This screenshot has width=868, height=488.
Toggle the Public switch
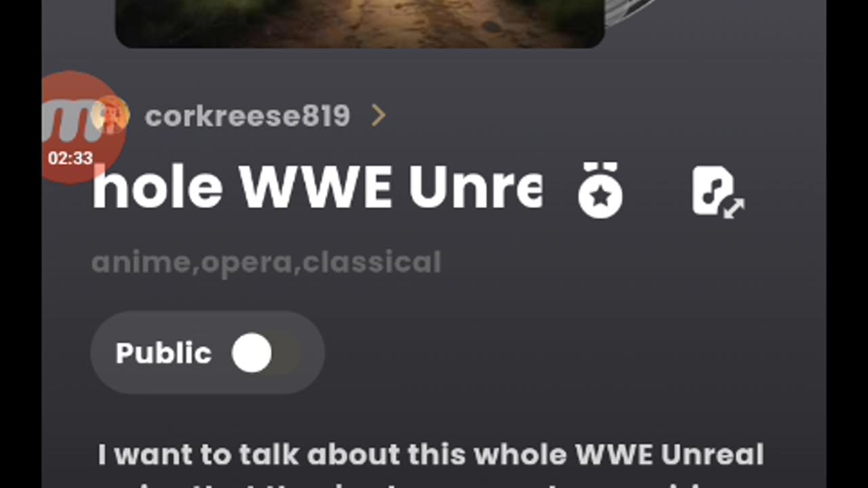[x=208, y=352]
